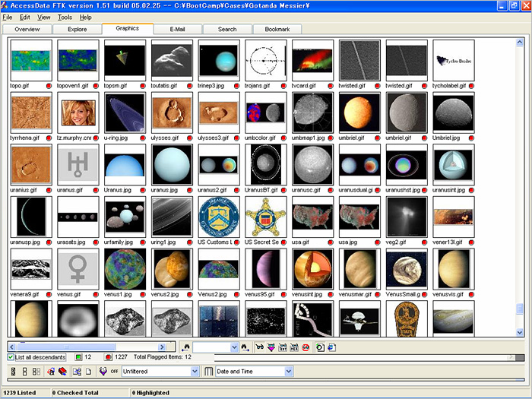Open the Unfiltered filter dropdown

click(194, 372)
